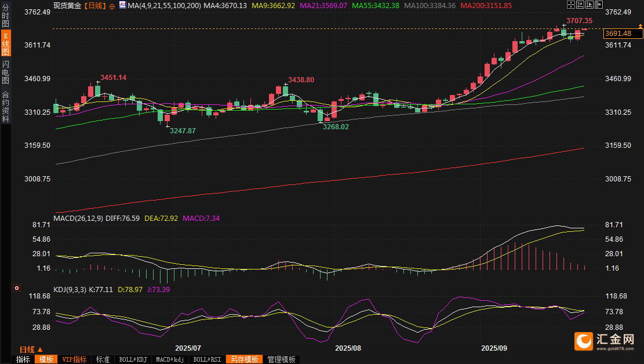The width and height of the screenshot is (644, 364).
Task: Click the 2025/09 date label
Action: 494,348
